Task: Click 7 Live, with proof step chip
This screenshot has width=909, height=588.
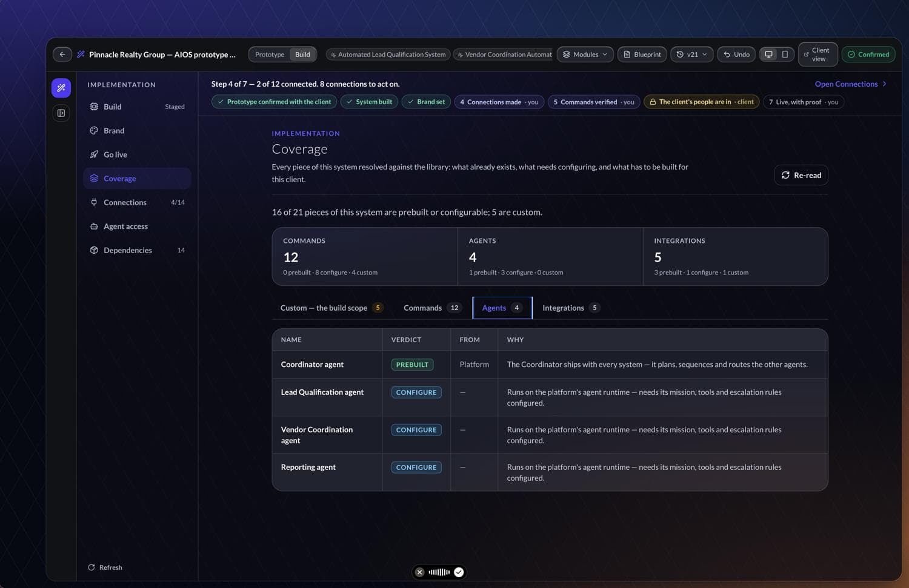Action: (x=804, y=102)
